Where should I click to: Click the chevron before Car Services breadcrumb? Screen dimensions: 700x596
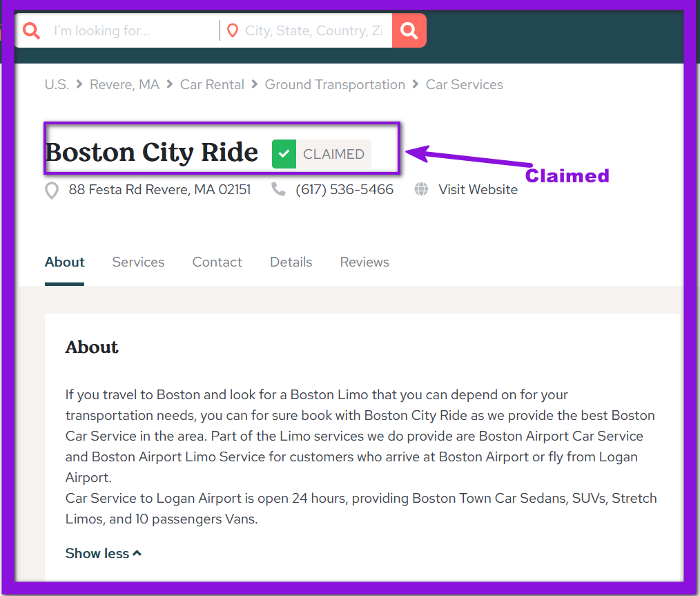[x=416, y=84]
